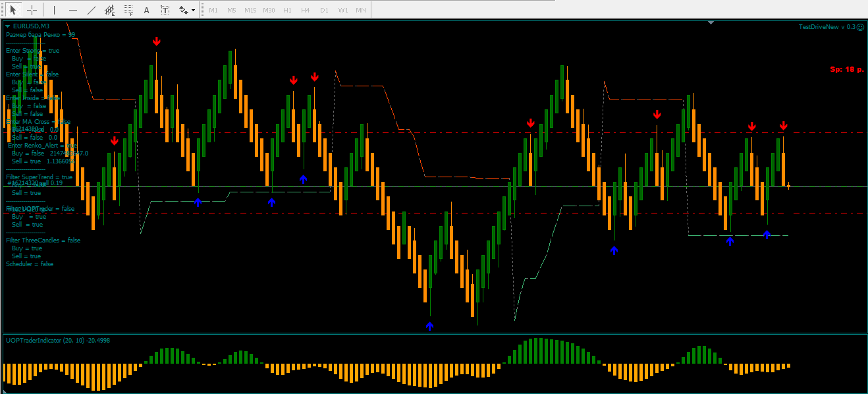Select the text label tool
The height and width of the screenshot is (394, 868).
[x=165, y=10]
